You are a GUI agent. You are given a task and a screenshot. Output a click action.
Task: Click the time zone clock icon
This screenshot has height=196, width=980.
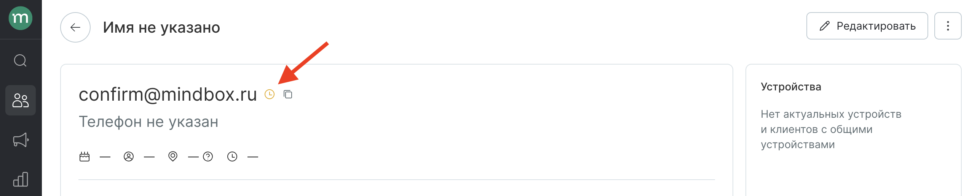click(232, 156)
